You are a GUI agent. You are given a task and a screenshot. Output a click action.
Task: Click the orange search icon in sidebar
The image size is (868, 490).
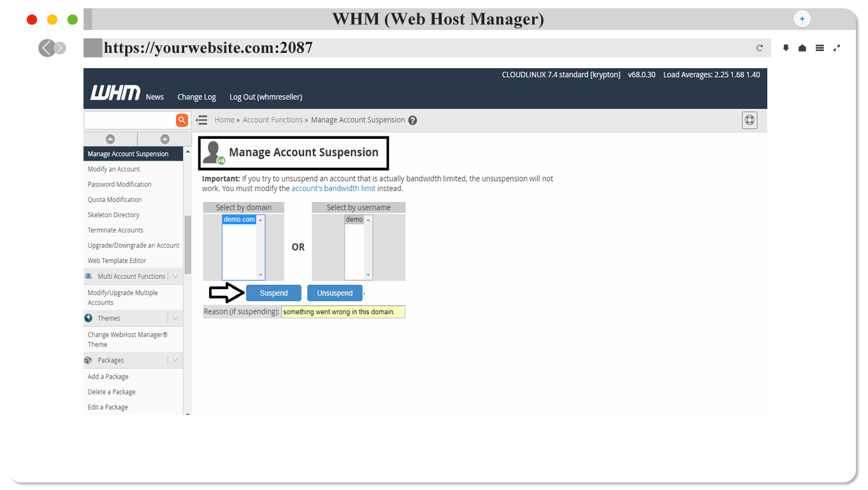click(182, 120)
